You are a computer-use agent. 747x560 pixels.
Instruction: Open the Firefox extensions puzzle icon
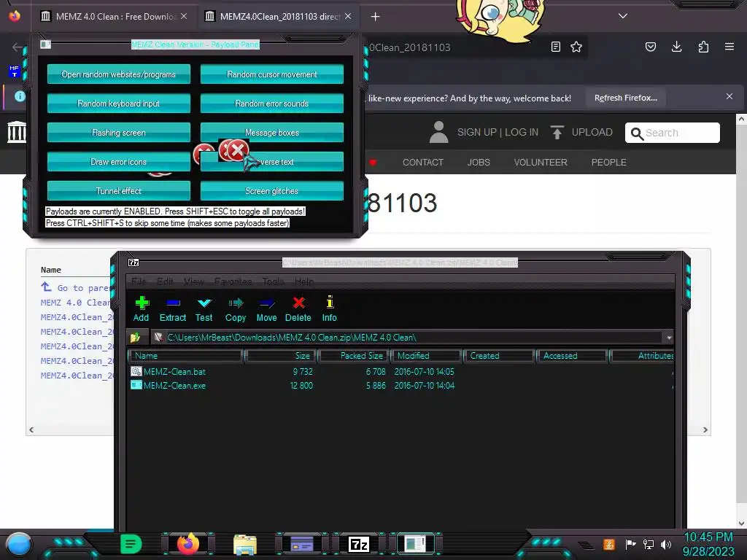[703, 47]
